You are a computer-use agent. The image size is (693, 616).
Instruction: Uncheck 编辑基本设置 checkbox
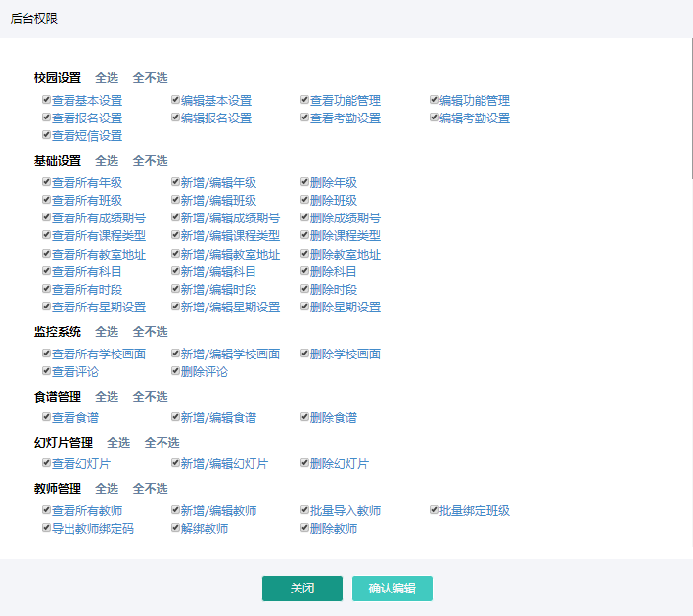pyautogui.click(x=175, y=100)
